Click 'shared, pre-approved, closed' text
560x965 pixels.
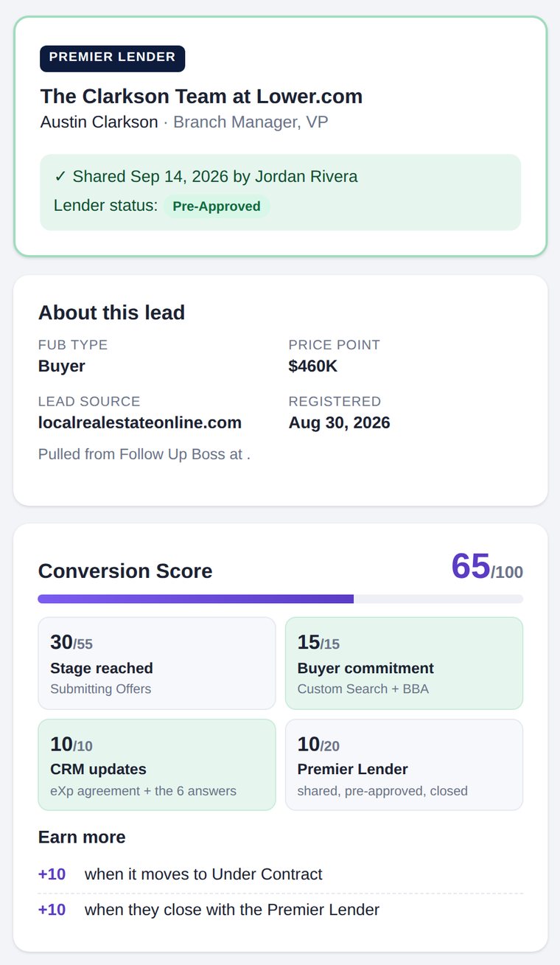[382, 790]
